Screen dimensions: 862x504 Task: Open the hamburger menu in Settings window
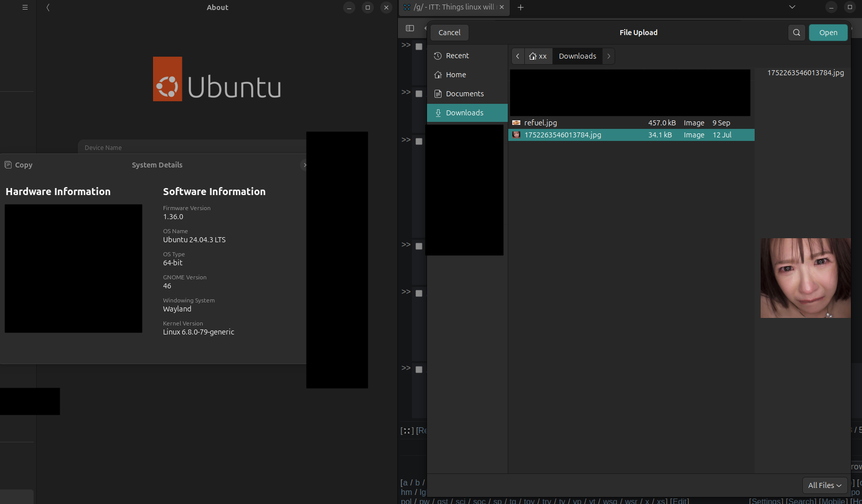[25, 8]
